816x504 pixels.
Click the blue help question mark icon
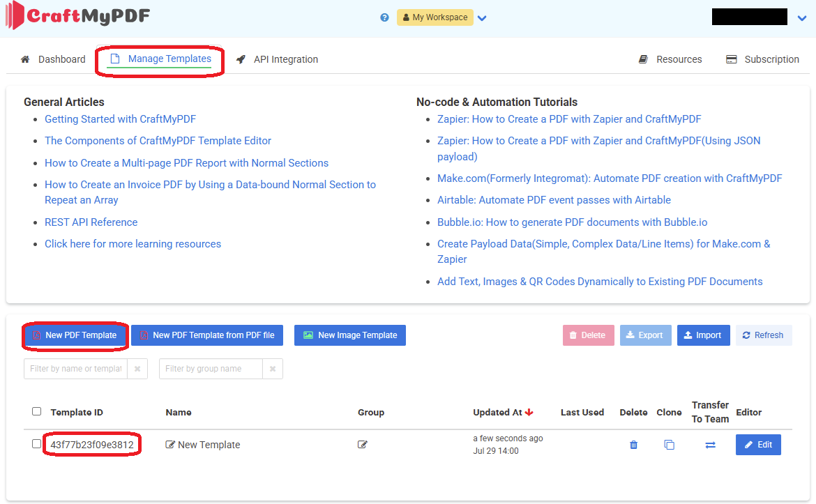[x=384, y=17]
